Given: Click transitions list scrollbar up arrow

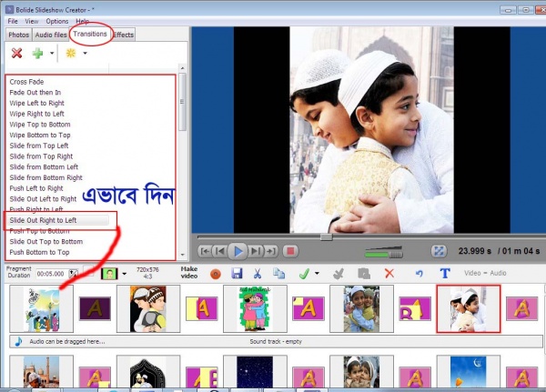Looking at the screenshot, I should click(183, 68).
